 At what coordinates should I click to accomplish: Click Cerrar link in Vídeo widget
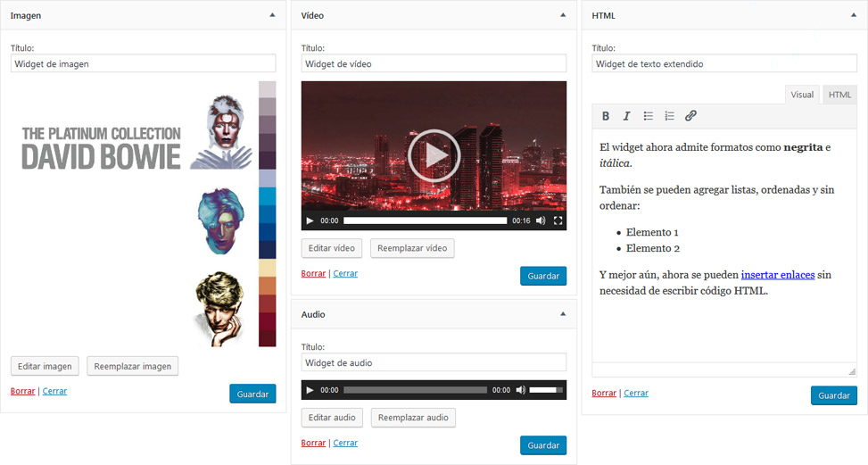[x=345, y=273]
